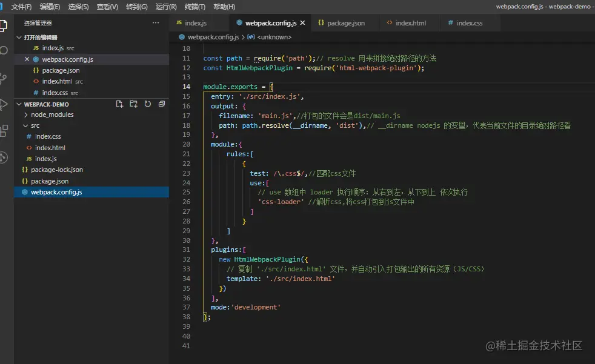Close the webpack.config.js editor tab
This screenshot has width=595, height=364.
(x=302, y=23)
